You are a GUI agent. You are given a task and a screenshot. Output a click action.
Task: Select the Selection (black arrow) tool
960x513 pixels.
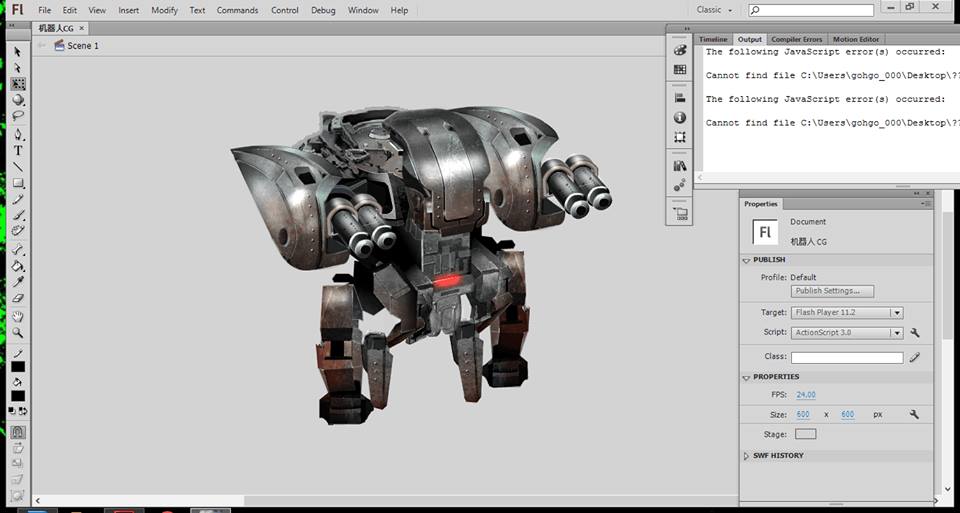click(x=18, y=52)
